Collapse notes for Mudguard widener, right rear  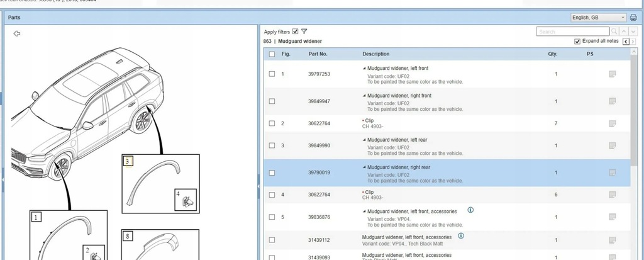364,167
